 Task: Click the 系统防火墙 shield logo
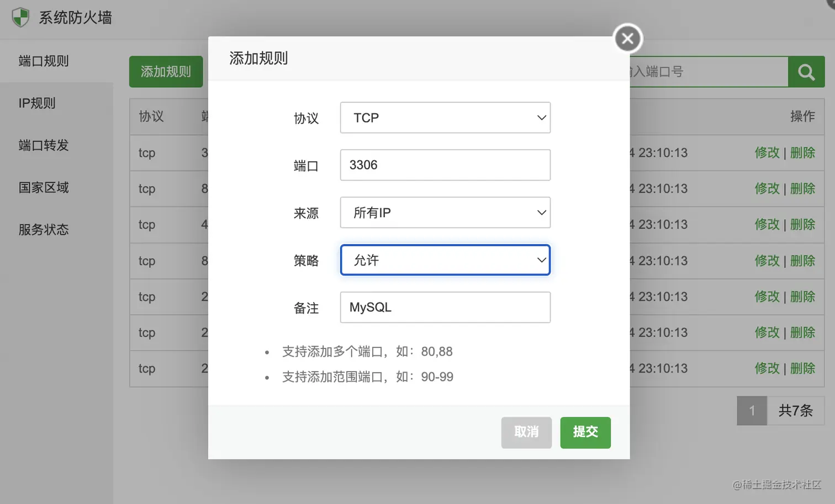(x=20, y=17)
